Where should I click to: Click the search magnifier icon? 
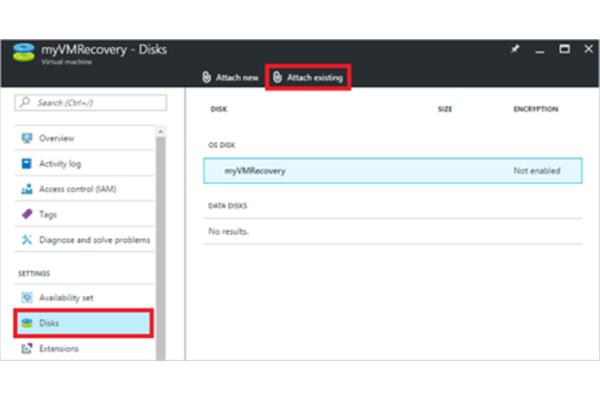pyautogui.click(x=25, y=102)
